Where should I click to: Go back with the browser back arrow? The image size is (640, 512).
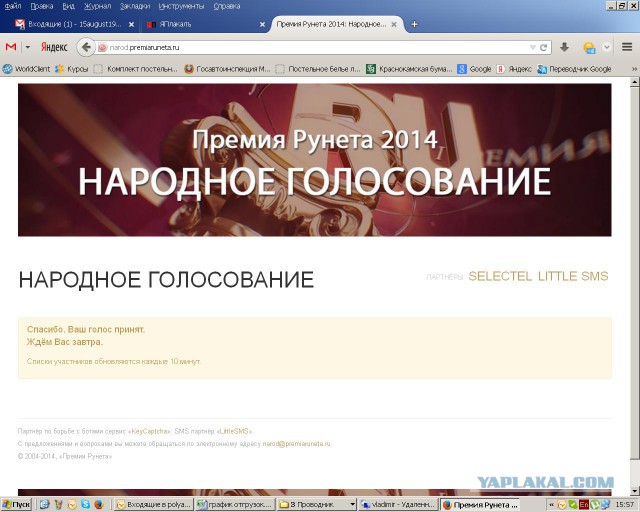click(x=86, y=47)
